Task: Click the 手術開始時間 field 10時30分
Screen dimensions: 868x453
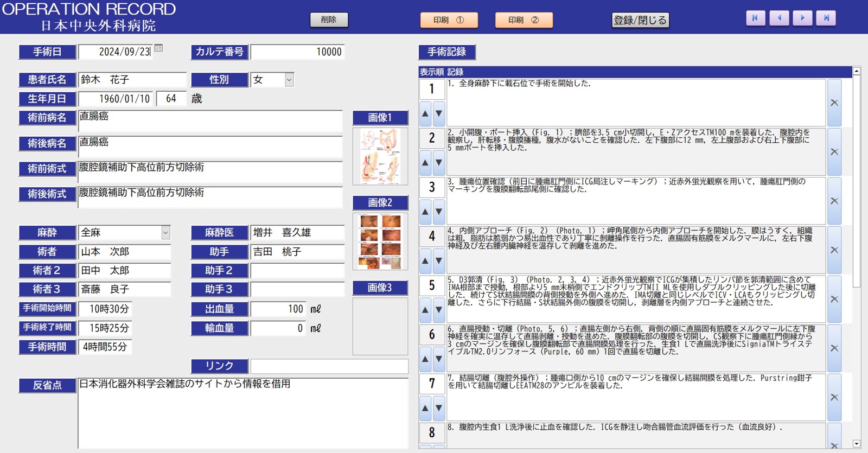Action: (105, 309)
